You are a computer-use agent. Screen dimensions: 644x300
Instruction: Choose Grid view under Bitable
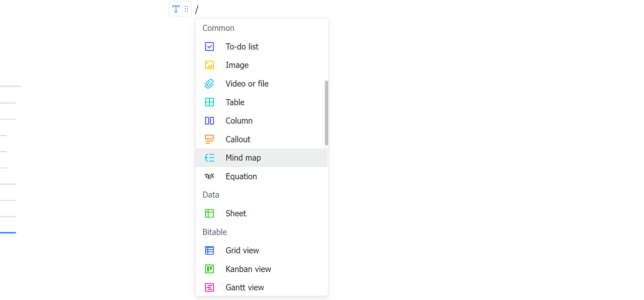(242, 251)
